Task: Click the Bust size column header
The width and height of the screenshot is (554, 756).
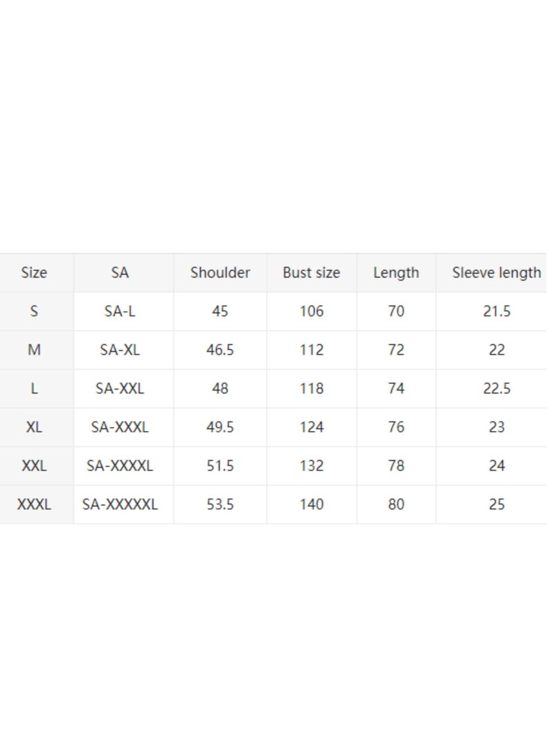Action: 312,273
